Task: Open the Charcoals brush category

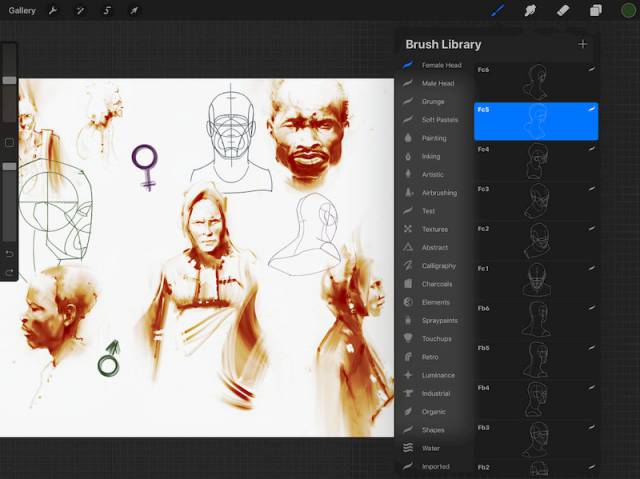Action: click(436, 284)
